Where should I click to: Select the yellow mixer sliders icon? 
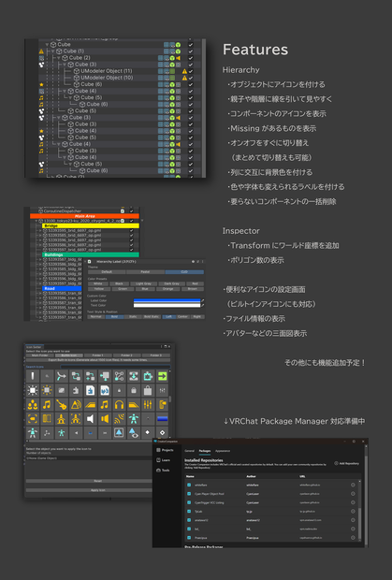148,404
